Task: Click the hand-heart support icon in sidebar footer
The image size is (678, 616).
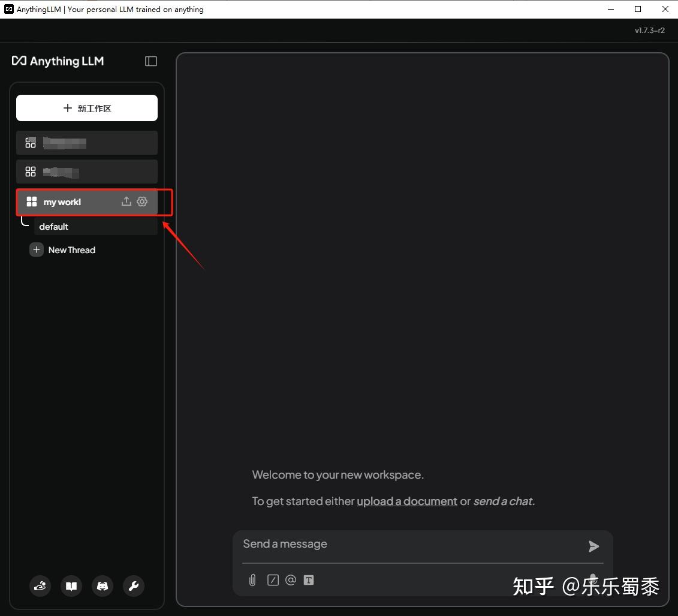Action: coord(40,586)
